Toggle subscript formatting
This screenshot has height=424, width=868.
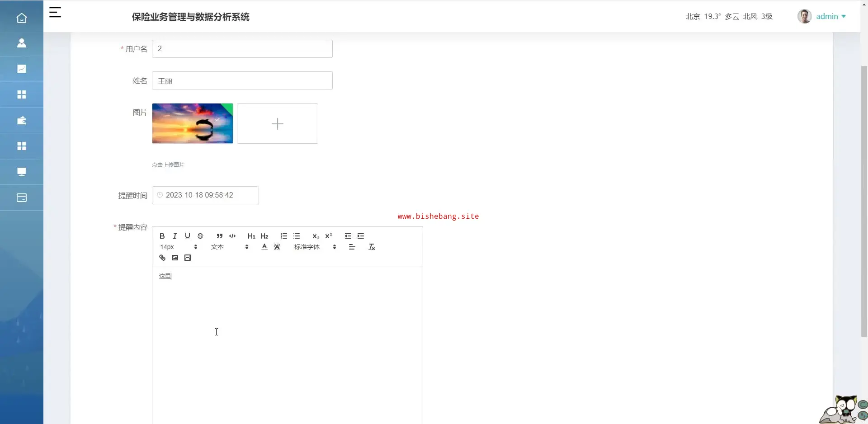coord(316,236)
